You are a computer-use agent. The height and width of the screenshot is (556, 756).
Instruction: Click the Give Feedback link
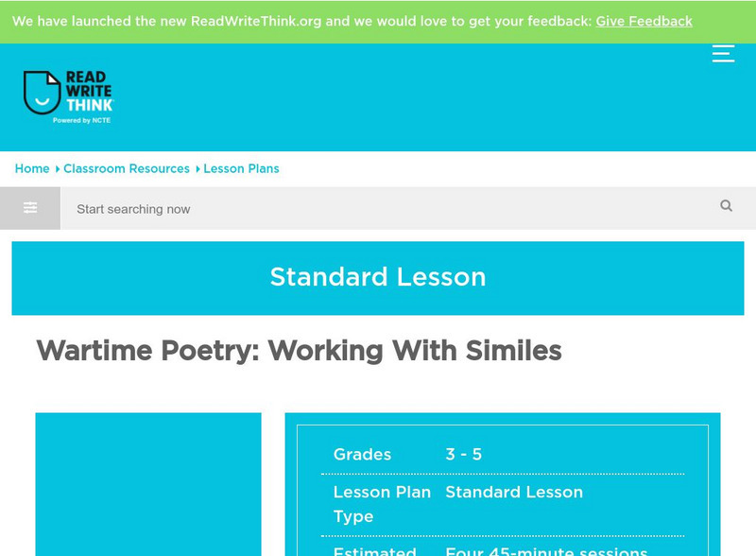(644, 21)
